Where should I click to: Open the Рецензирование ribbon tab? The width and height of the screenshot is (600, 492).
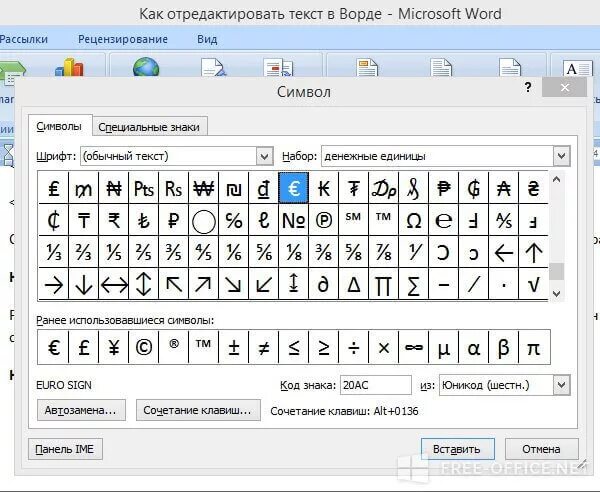123,39
